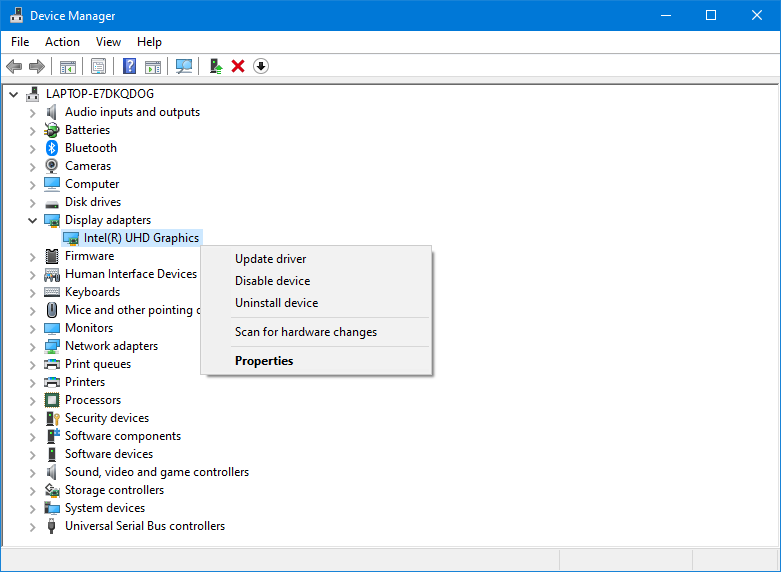Click the Bluetooth category icon
This screenshot has height=572, width=781.
(52, 148)
